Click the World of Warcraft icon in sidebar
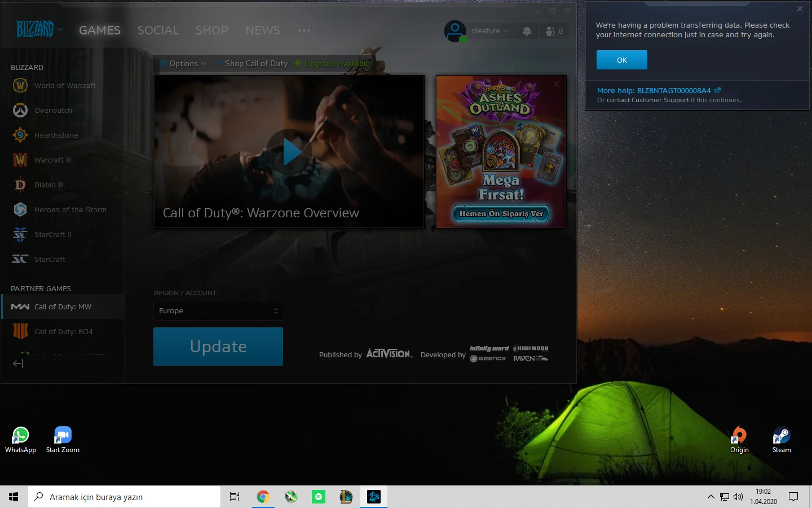 pos(20,85)
